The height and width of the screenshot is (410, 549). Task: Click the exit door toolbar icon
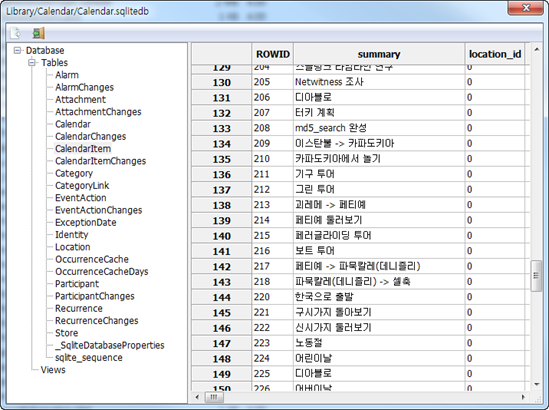point(38,33)
